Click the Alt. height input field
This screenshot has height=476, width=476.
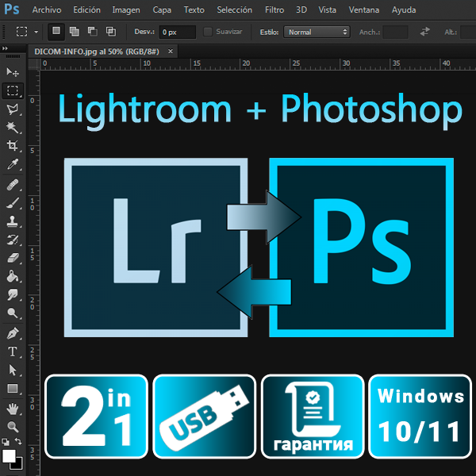tap(468, 32)
